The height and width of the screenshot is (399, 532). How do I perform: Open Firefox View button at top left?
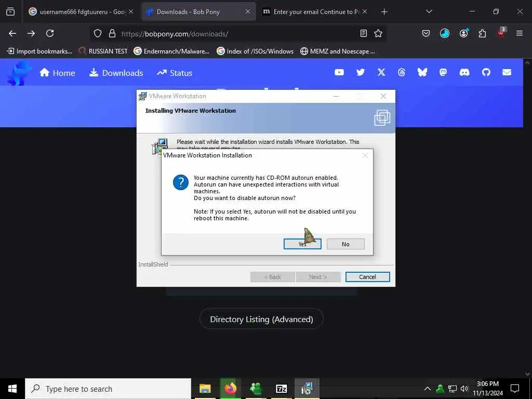pyautogui.click(x=10, y=12)
